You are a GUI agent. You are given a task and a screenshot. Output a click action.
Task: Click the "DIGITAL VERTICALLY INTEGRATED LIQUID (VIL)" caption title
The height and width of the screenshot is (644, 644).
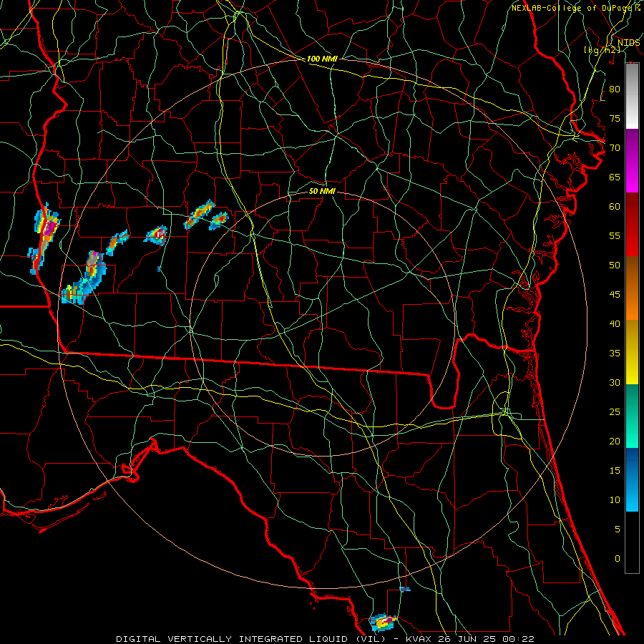click(x=250, y=639)
